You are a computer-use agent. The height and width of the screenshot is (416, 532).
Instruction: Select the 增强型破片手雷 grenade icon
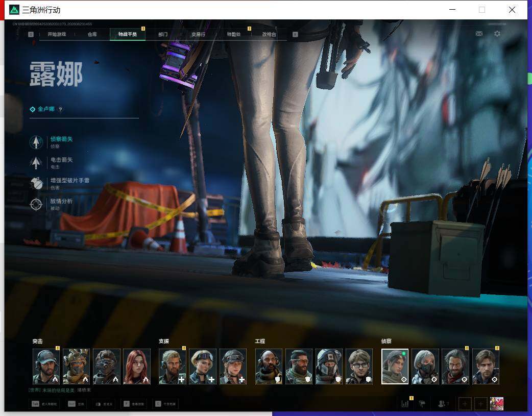pos(36,184)
